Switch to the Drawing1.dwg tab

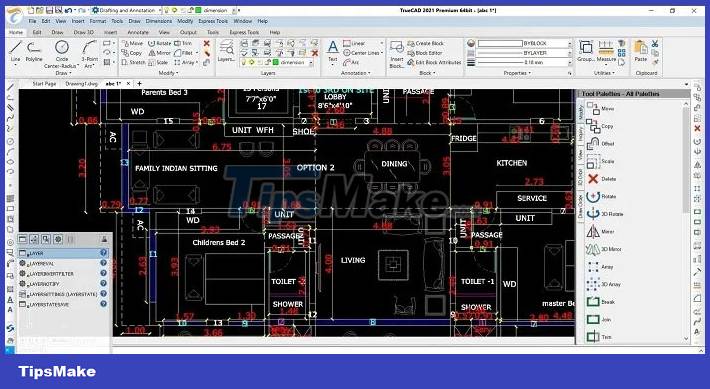82,84
